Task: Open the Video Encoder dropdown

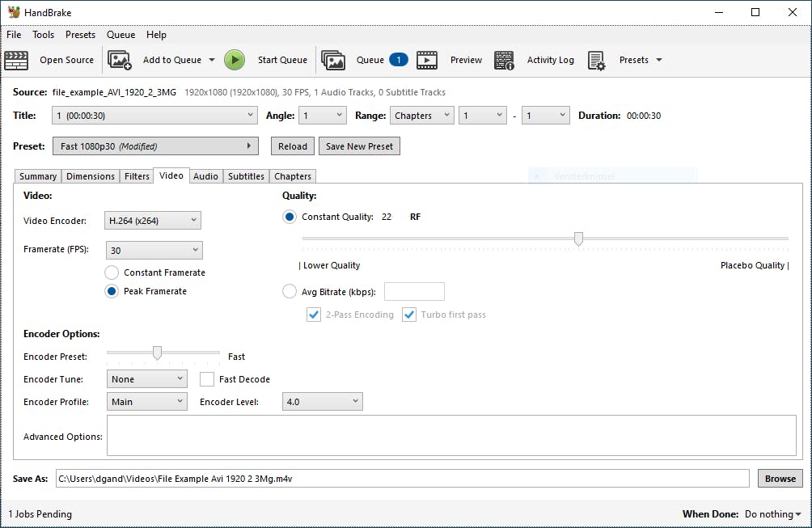Action: click(x=153, y=221)
